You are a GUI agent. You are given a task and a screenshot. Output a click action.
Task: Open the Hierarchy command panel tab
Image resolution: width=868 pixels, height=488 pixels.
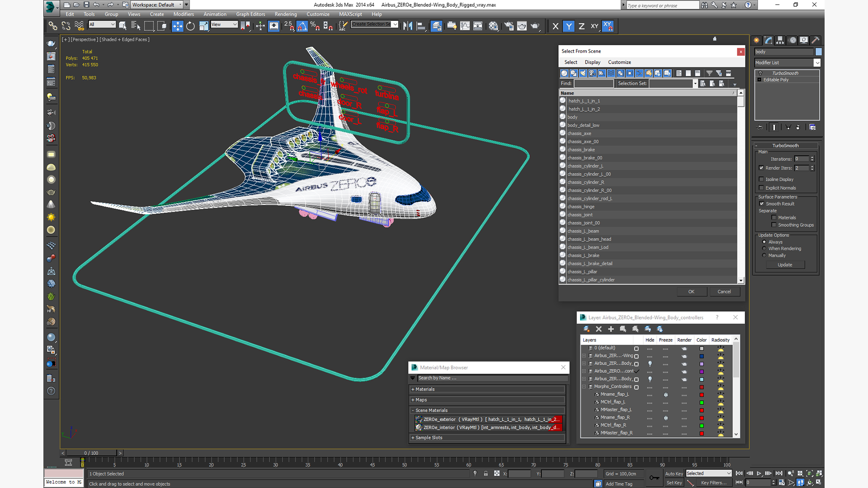780,40
